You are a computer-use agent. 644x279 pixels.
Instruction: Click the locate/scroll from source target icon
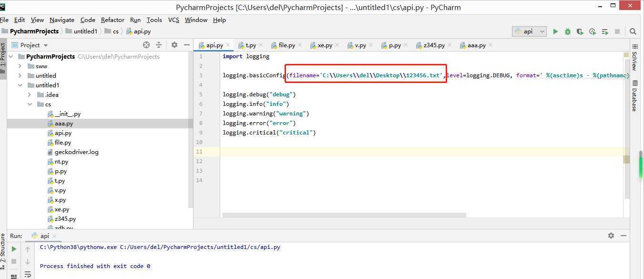[x=146, y=45]
